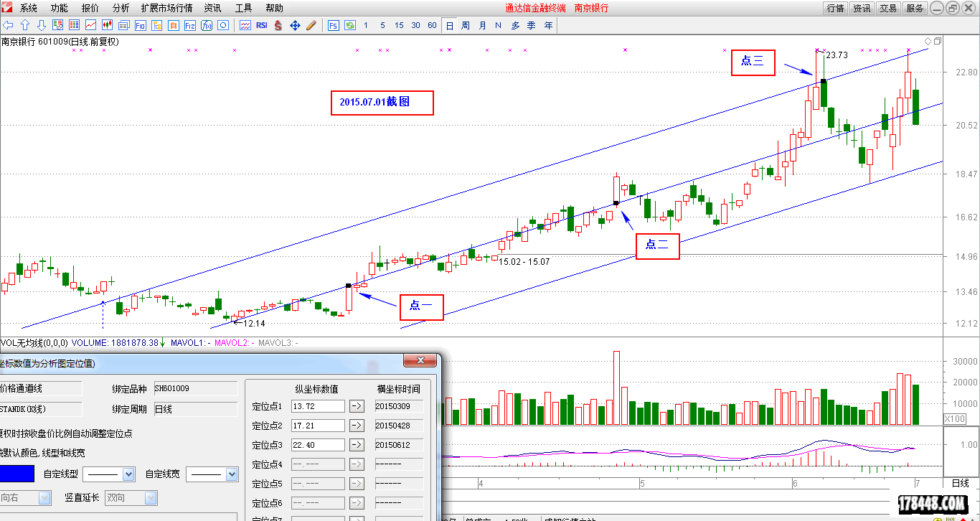Viewport: 980px width, 521px height.
Task: Select the 多 multi-period button
Action: tap(515, 25)
